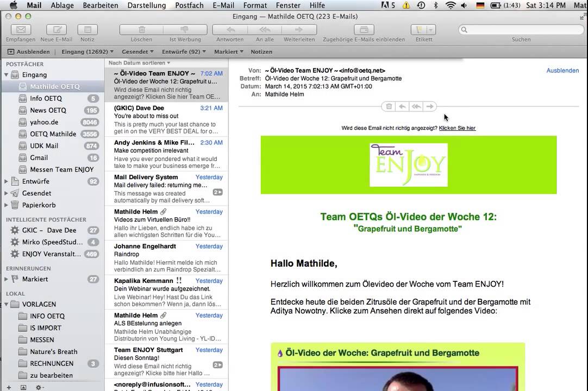Open the Entwürfe (92) favorites dropdown
588x391 pixels.
[184, 52]
